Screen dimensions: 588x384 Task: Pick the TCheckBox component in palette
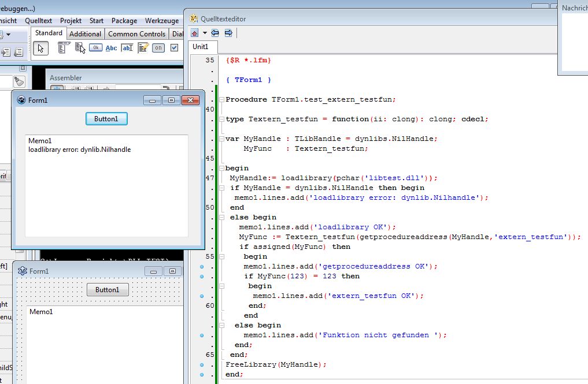pyautogui.click(x=174, y=49)
